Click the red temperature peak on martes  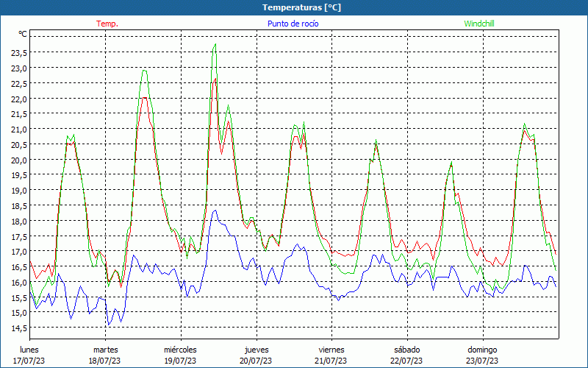click(145, 98)
